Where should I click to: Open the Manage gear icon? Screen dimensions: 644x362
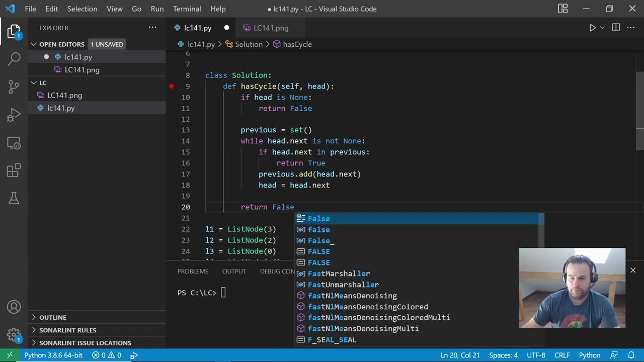14,335
